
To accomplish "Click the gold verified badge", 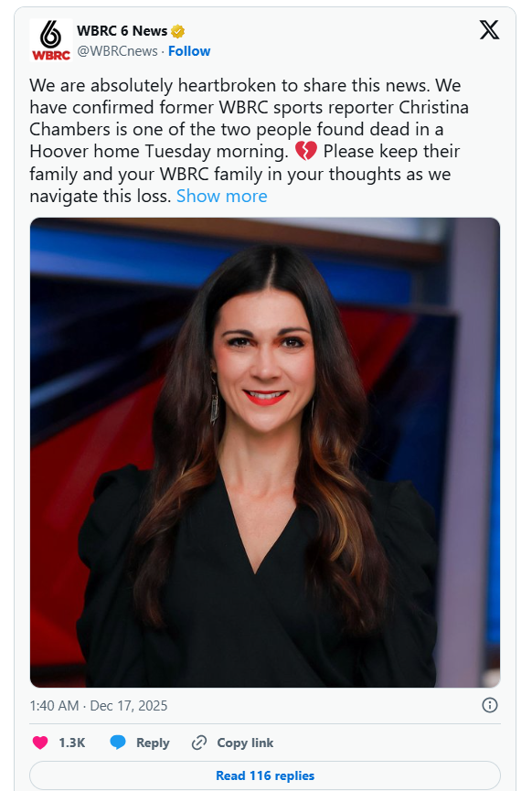I will (177, 32).
